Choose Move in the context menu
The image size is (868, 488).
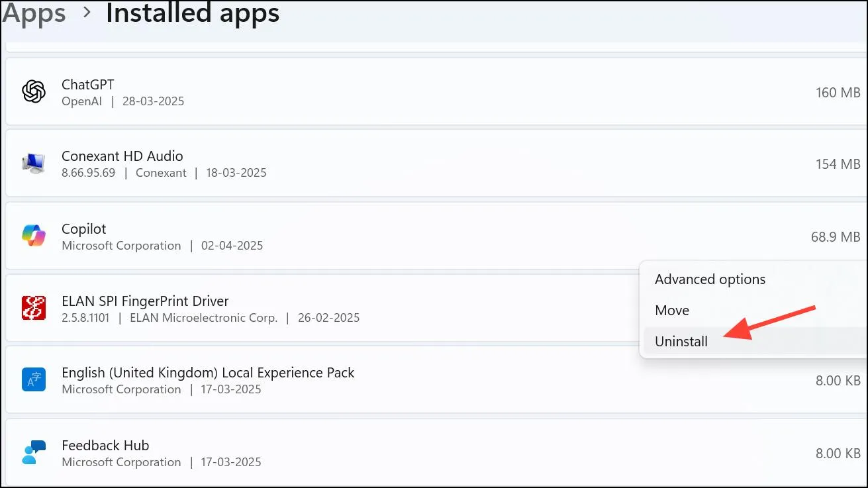point(672,311)
